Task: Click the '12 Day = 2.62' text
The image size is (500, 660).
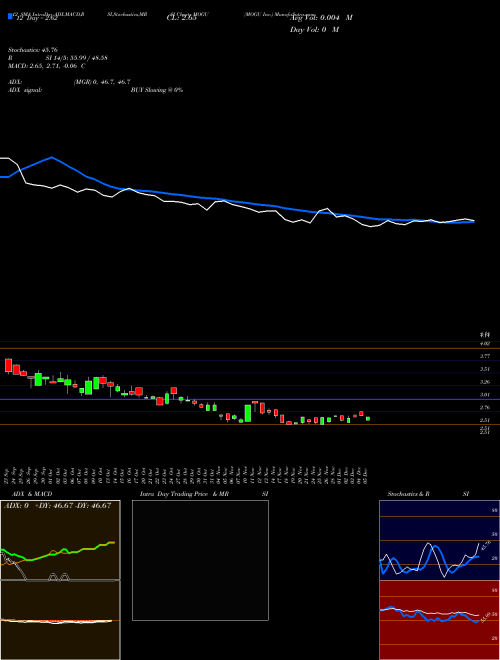Action: click(x=36, y=19)
